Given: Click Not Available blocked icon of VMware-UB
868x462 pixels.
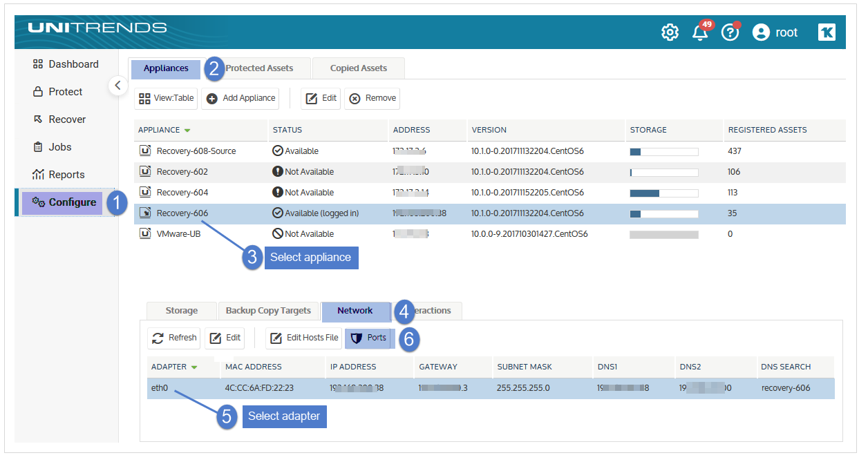Looking at the screenshot, I should (278, 233).
